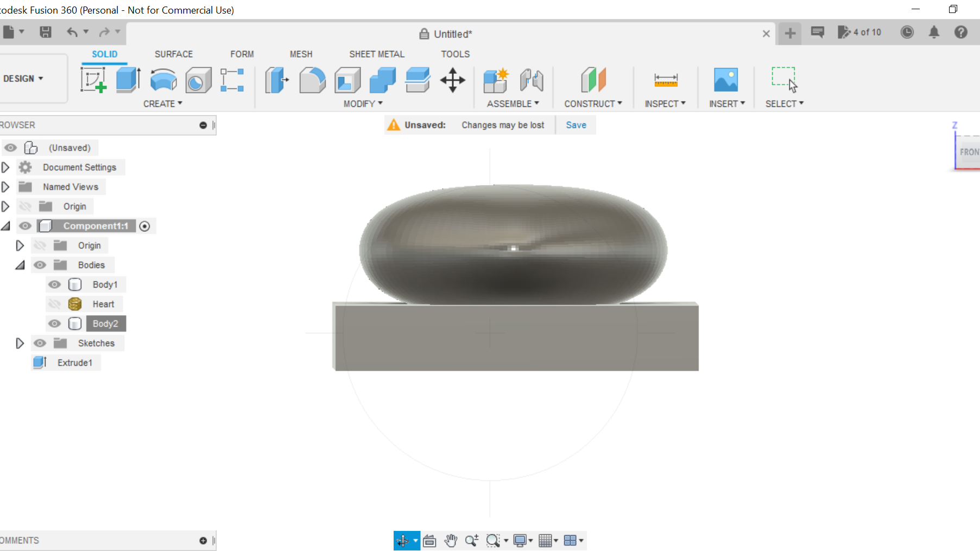Start an Extrude operation
Viewport: 980px width, 551px height.
[128, 80]
